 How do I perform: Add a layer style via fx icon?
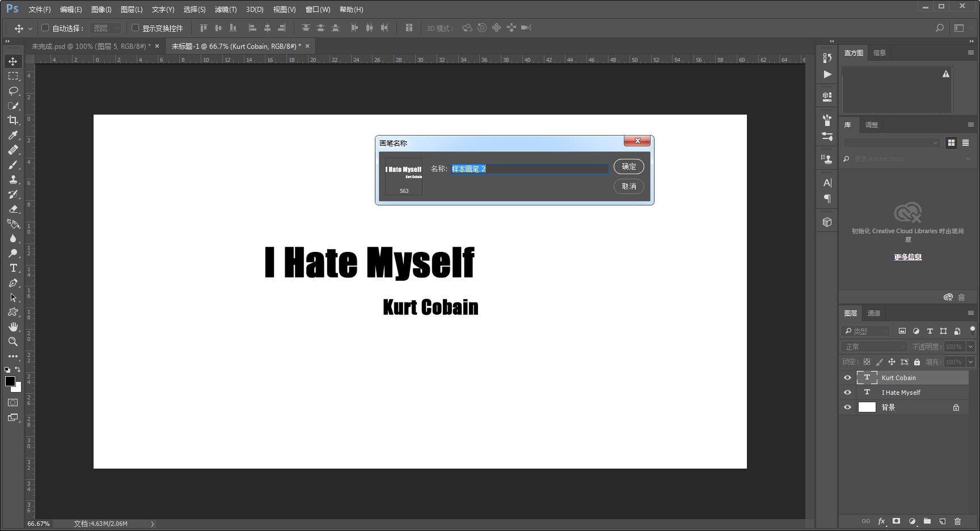[x=881, y=521]
